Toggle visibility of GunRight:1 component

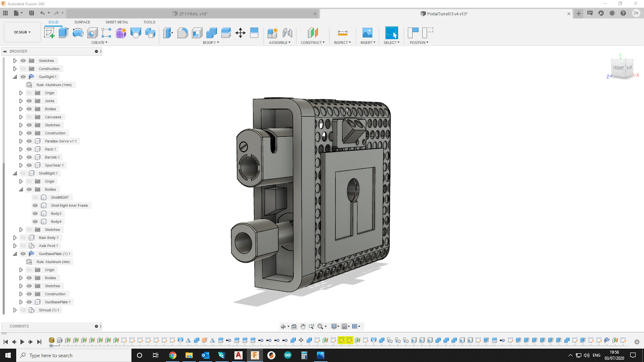pyautogui.click(x=23, y=77)
